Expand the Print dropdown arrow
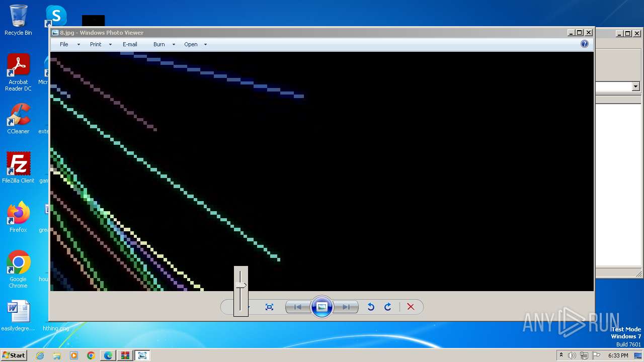644x362 pixels. (x=110, y=44)
